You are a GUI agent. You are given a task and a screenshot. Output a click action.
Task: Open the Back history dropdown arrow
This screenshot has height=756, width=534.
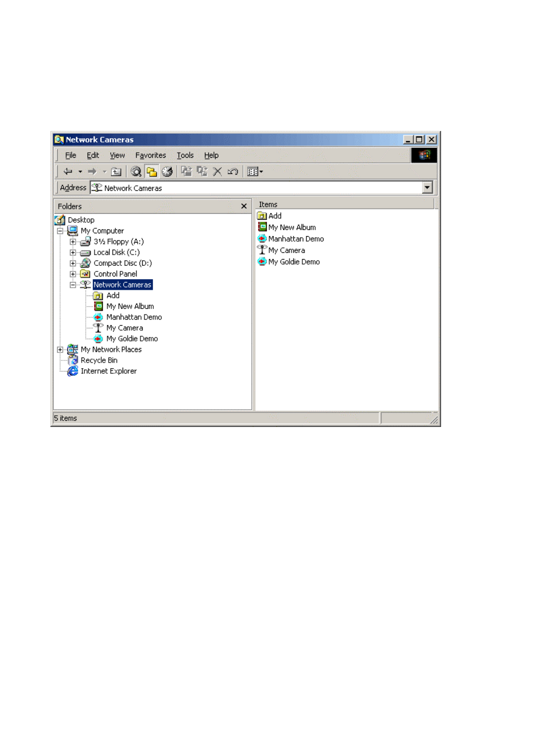click(80, 172)
